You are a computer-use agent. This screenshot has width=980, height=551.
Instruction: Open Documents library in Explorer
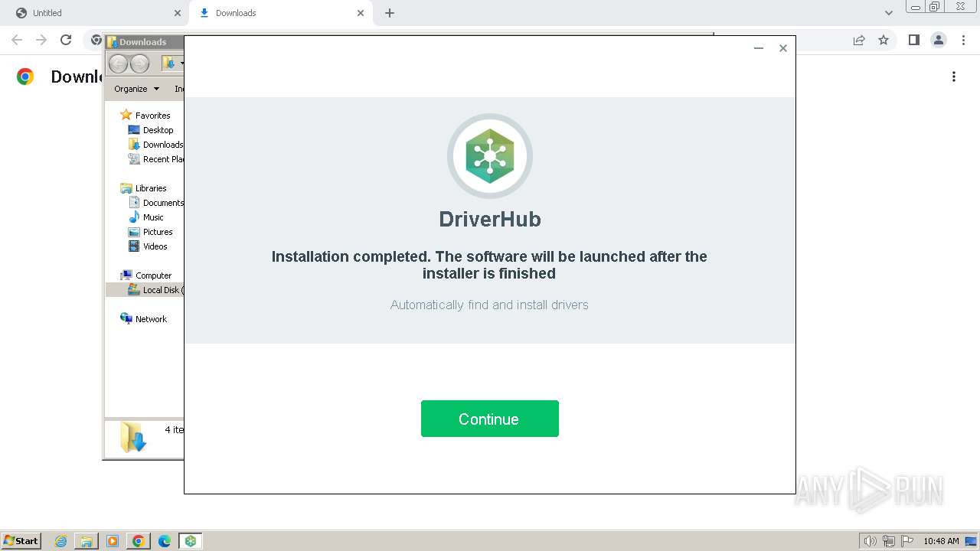(x=156, y=203)
